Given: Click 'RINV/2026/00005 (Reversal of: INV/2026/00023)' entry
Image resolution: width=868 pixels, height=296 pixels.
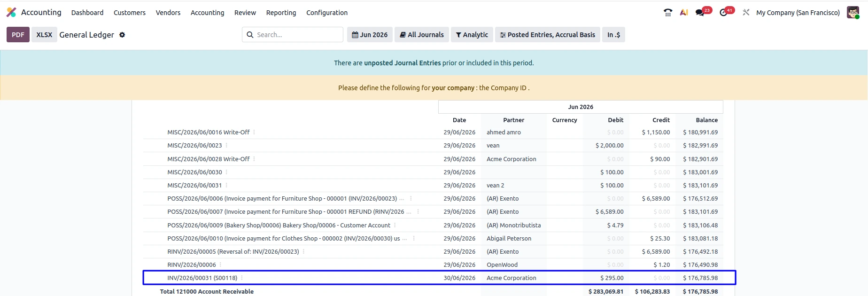Looking at the screenshot, I should click(233, 252).
